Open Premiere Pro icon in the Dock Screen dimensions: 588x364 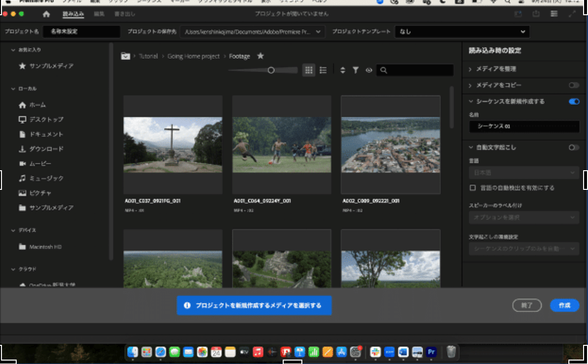click(431, 352)
